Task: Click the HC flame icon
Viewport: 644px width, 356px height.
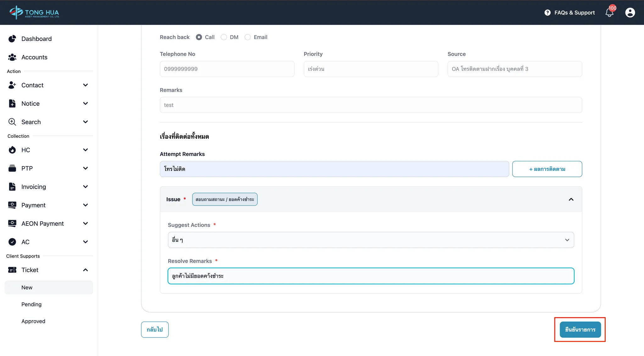Action: pyautogui.click(x=12, y=150)
